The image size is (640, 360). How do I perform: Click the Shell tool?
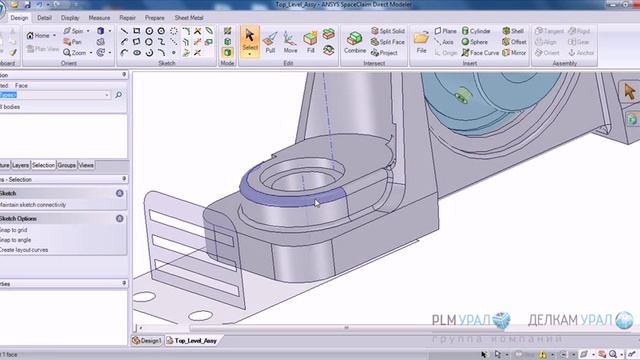513,31
